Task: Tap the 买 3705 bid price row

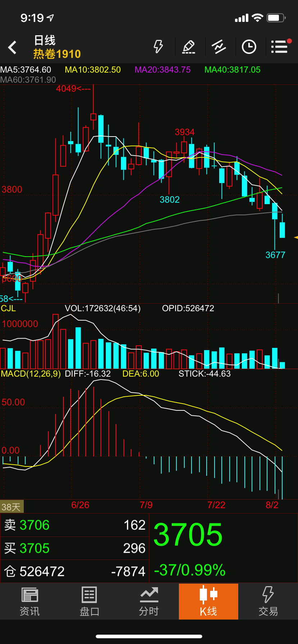Action: point(74,548)
